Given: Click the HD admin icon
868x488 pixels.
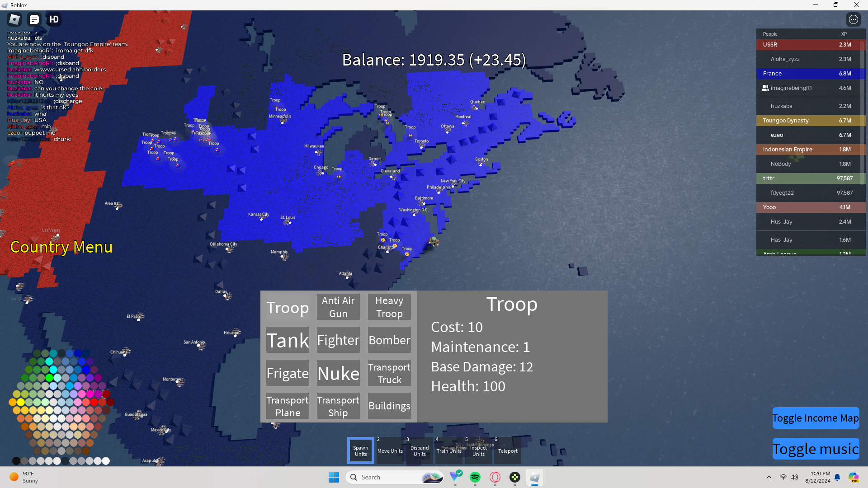Looking at the screenshot, I should coord(54,19).
